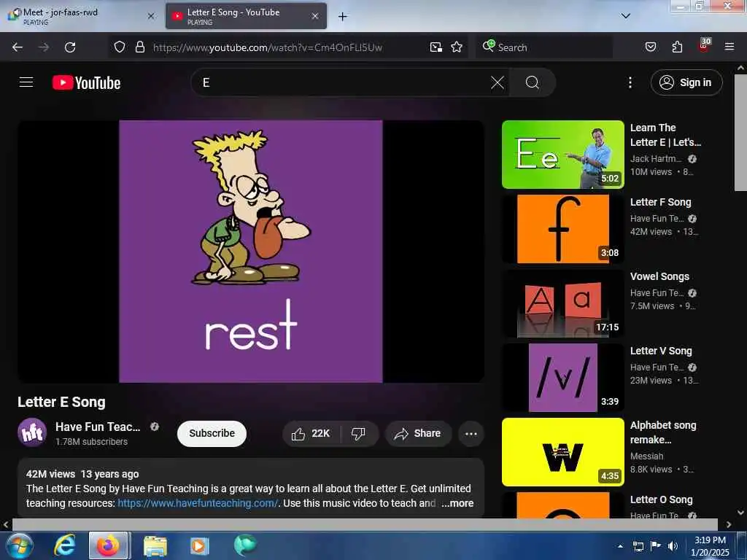Launch Internet Explorer from the taskbar
The image size is (747, 560).
tap(64, 545)
